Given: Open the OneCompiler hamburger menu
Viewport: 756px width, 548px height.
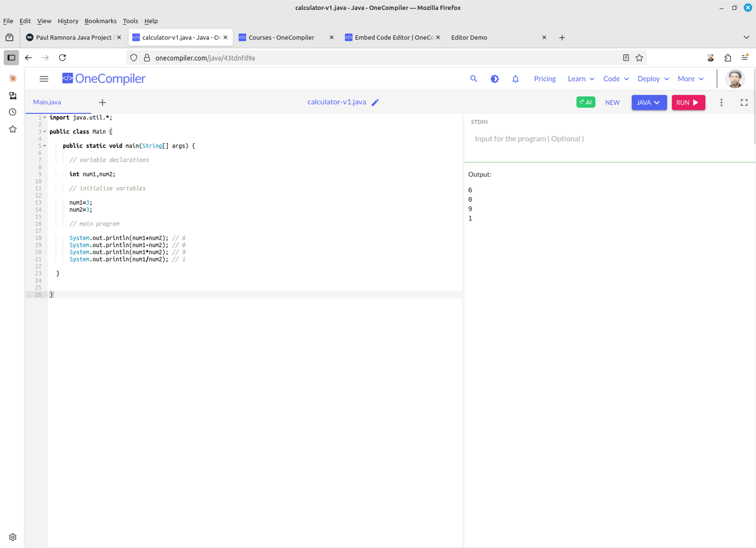Looking at the screenshot, I should 44,79.
